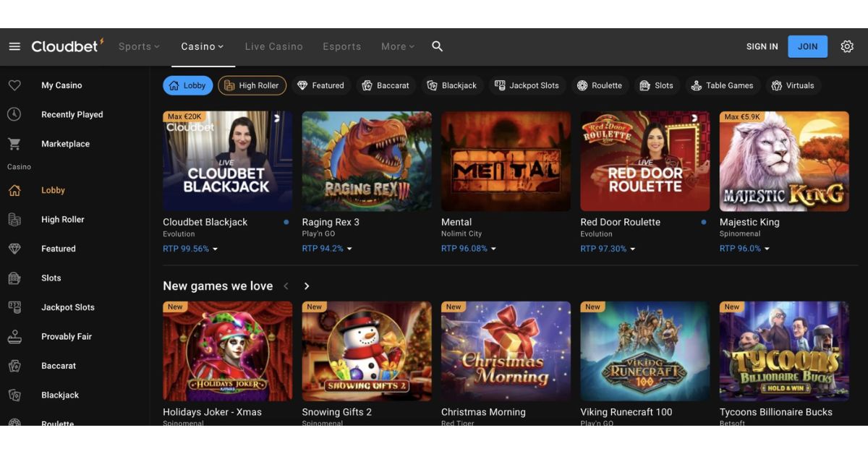Expand RTP 99.56% under Cloudbet Blackjack
The width and height of the screenshot is (868, 454).
click(190, 249)
